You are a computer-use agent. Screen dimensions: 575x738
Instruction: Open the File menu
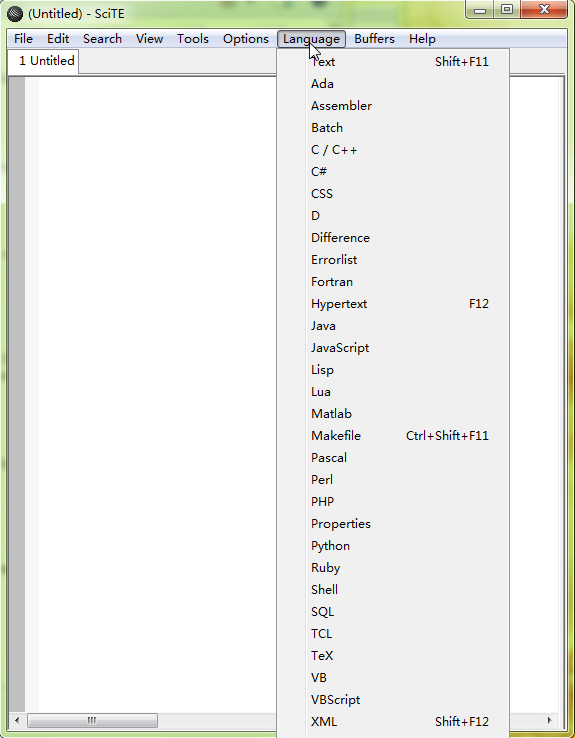pyautogui.click(x=24, y=39)
